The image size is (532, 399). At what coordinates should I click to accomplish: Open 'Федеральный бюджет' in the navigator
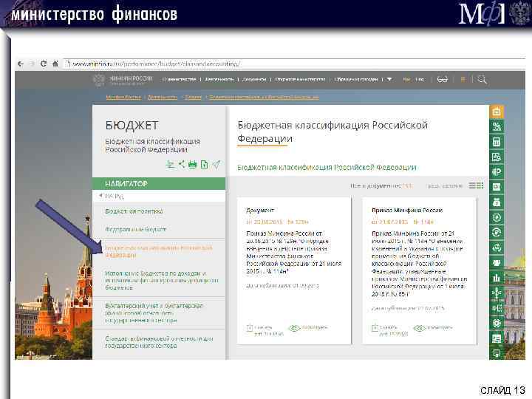(135, 229)
